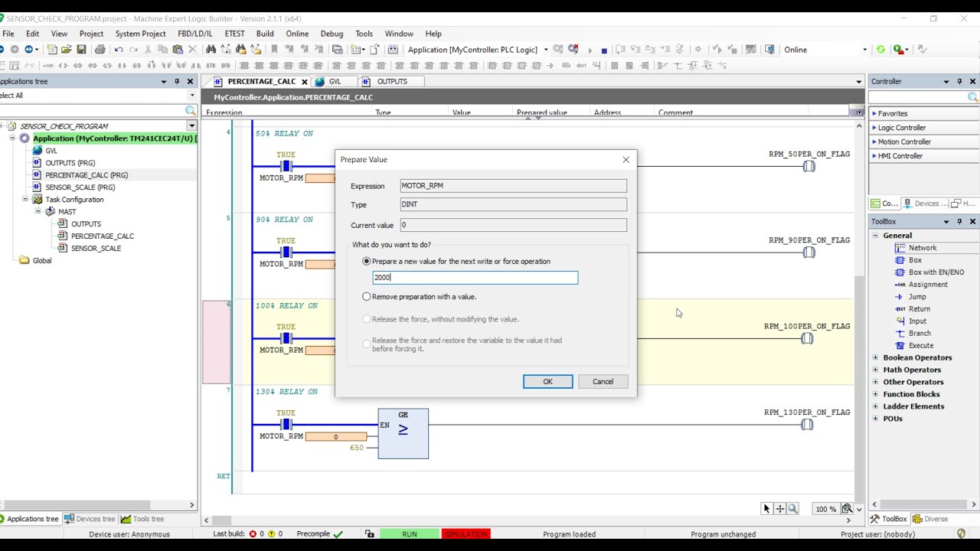The image size is (980, 551).
Task: Select SENSOR_SCALE (PRG) in tree
Action: click(x=80, y=187)
